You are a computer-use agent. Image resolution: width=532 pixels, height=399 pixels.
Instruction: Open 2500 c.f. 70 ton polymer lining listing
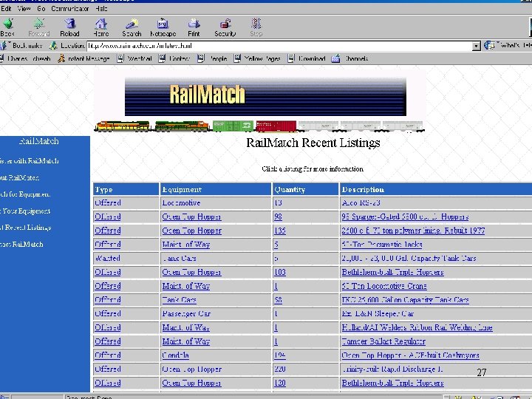click(x=413, y=231)
